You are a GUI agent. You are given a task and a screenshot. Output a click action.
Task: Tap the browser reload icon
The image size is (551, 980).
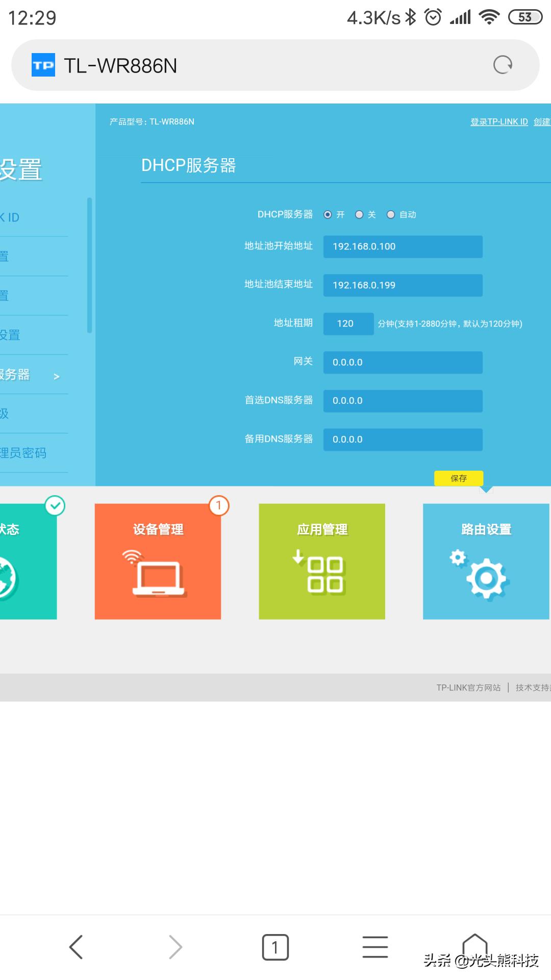tap(503, 65)
